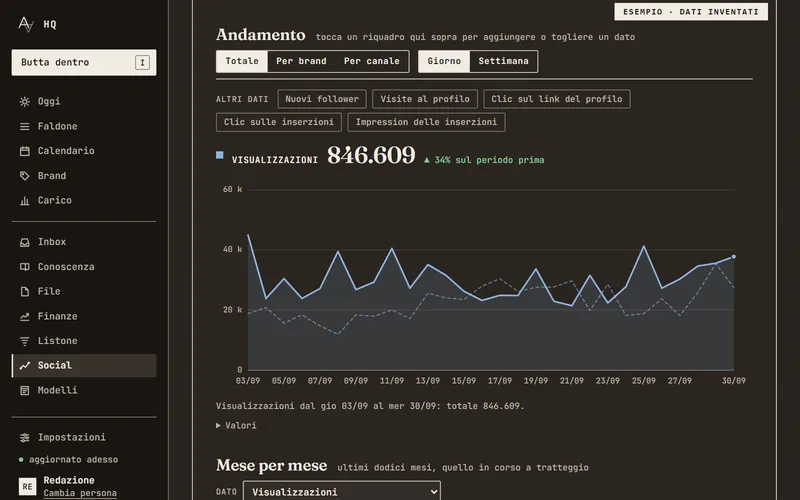Switch granularity to Settimana

pyautogui.click(x=503, y=61)
